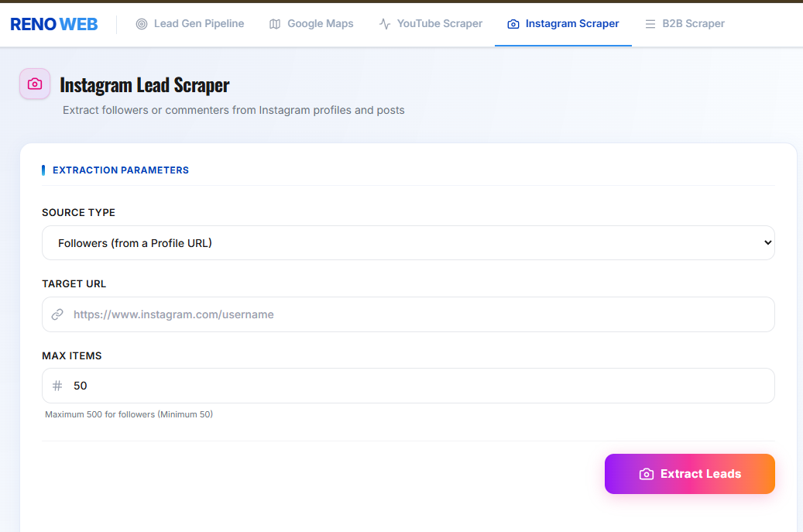Click the pink camera badge next to the page heading

point(35,84)
